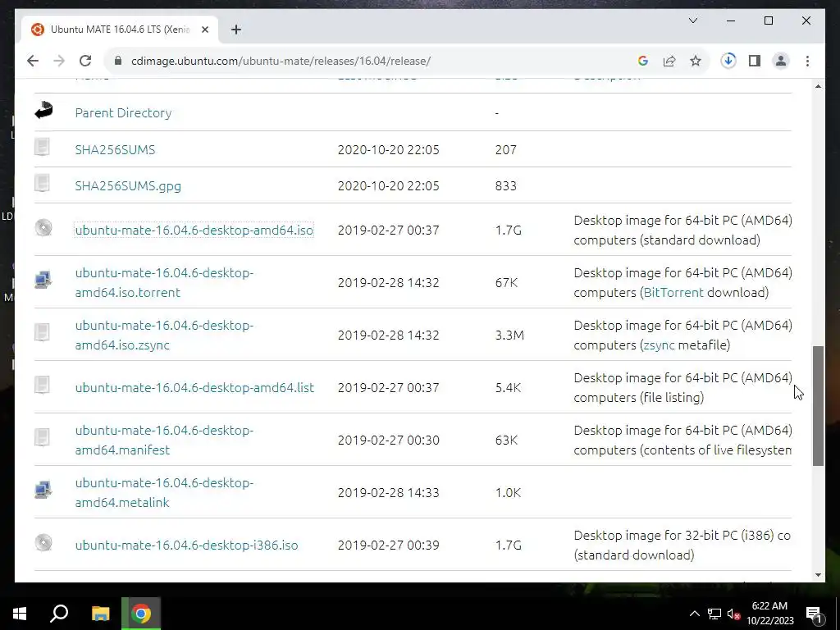This screenshot has height=630, width=840.
Task: Open the SHA256SUMS file link
Action: [115, 149]
